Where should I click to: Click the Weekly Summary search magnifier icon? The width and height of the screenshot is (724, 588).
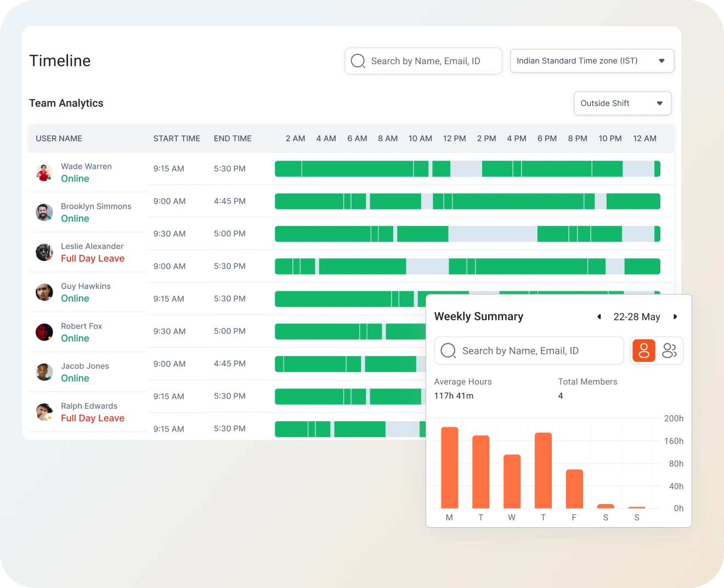[x=448, y=350]
